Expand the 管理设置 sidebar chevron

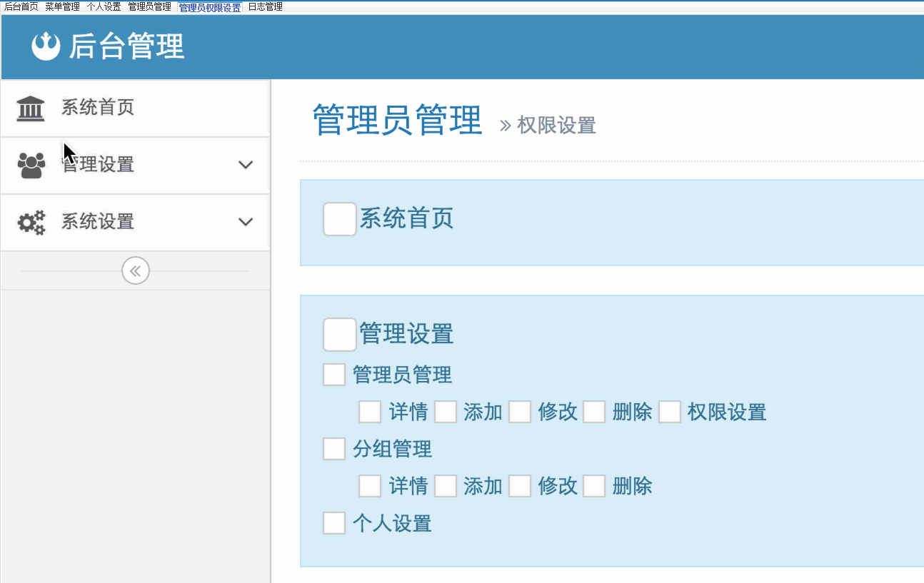pos(246,165)
